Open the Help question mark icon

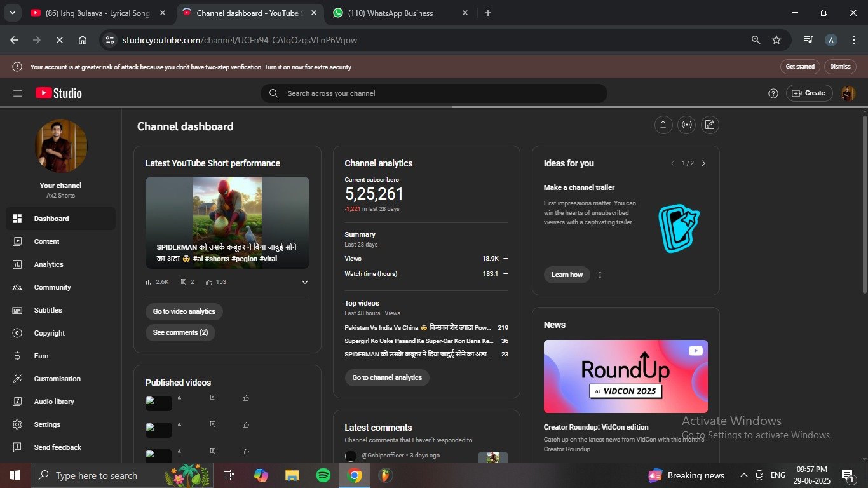[773, 93]
